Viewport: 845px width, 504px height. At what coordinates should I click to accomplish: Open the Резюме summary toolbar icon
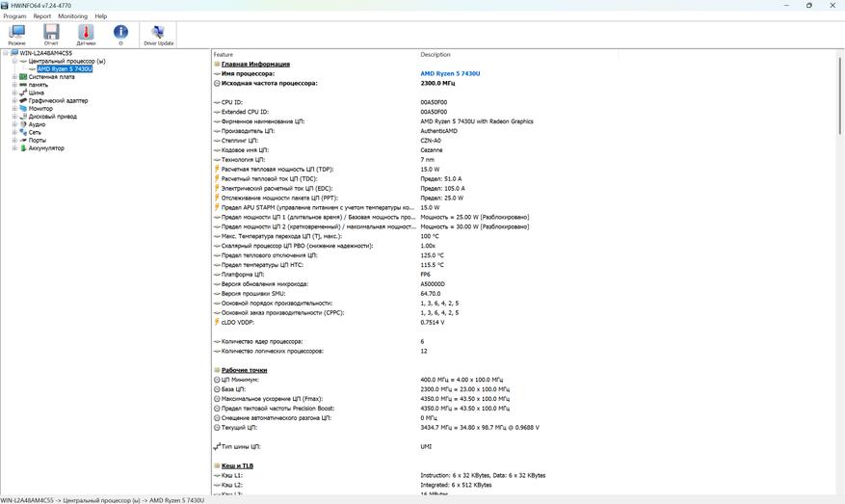pos(16,35)
